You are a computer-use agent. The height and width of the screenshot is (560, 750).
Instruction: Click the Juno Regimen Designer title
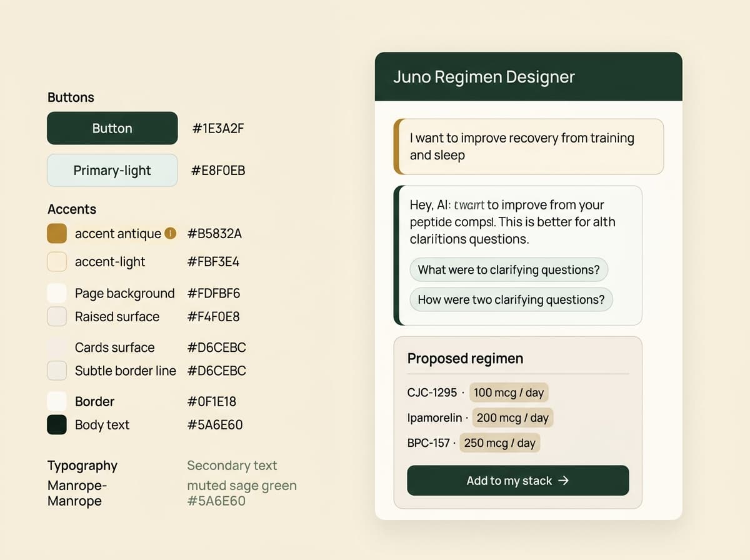[484, 77]
